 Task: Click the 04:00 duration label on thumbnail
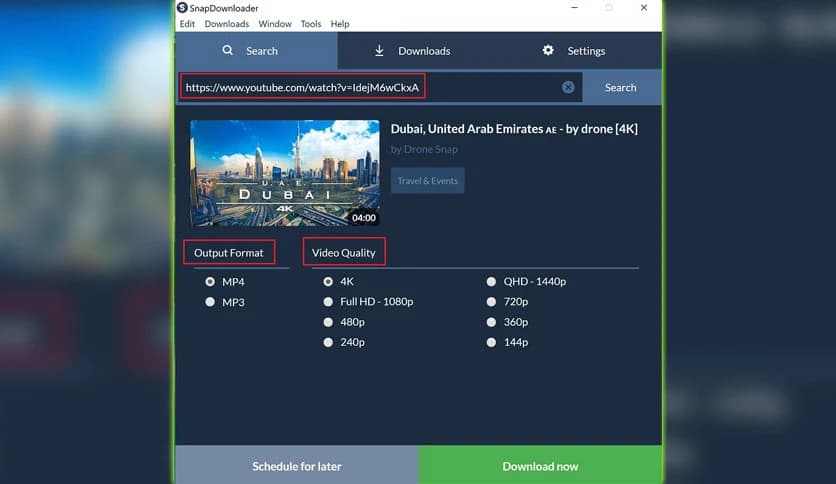[364, 217]
